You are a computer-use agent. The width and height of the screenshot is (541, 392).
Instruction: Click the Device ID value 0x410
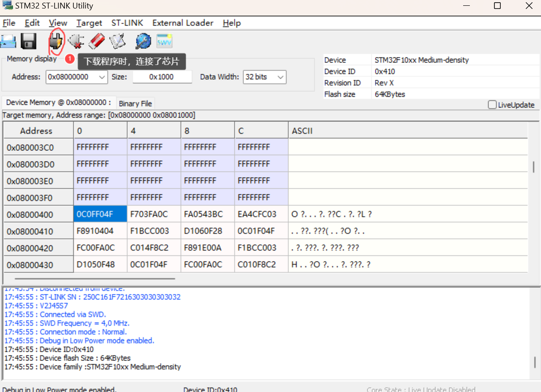pyautogui.click(x=385, y=72)
